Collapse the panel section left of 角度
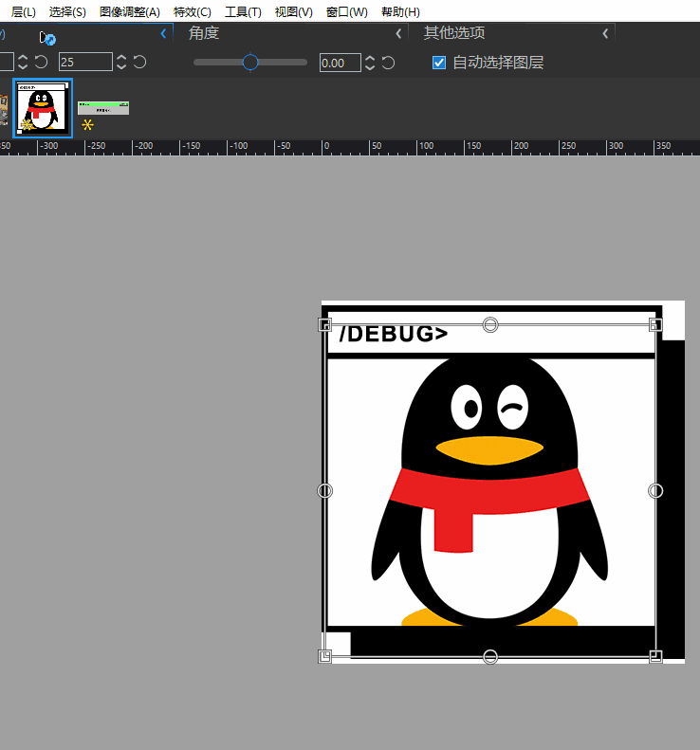Viewport: 700px width, 750px height. pyautogui.click(x=163, y=33)
